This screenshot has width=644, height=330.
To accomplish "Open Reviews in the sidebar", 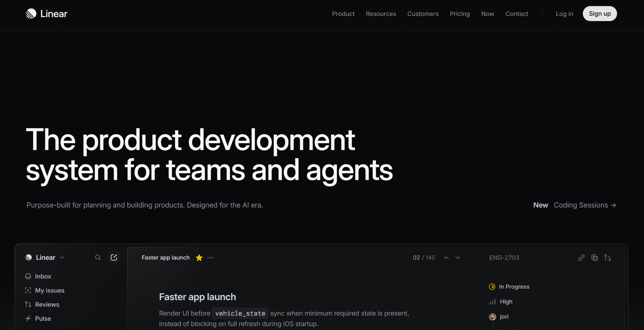I will 42,305.
